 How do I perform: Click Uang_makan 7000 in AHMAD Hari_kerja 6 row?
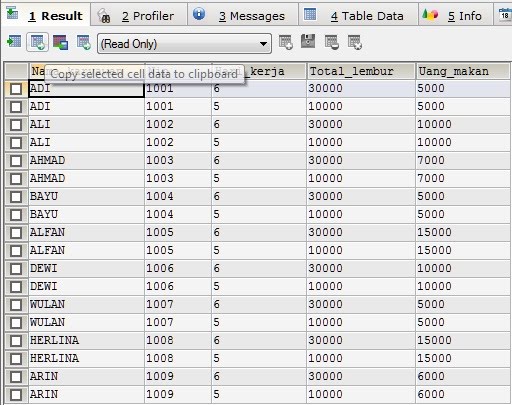click(463, 160)
